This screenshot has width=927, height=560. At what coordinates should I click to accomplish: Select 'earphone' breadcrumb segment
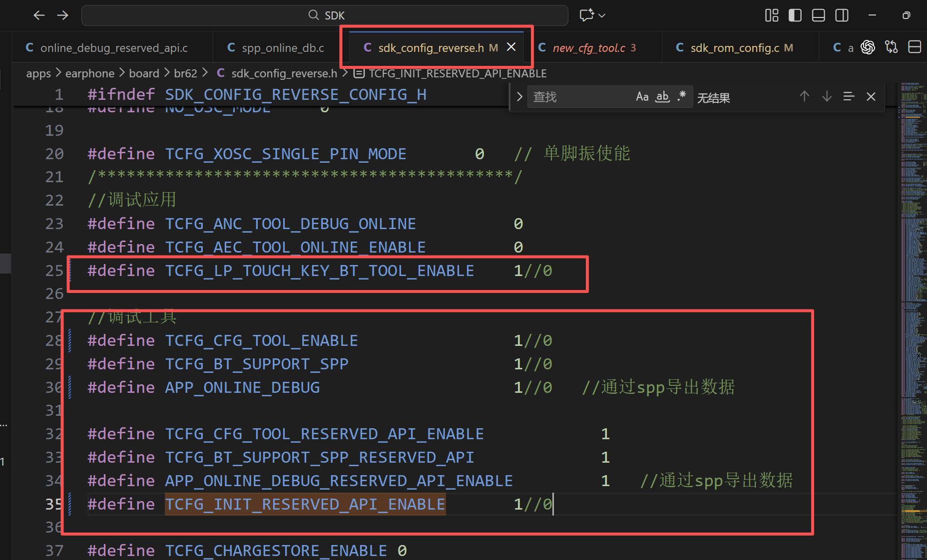[x=90, y=73]
